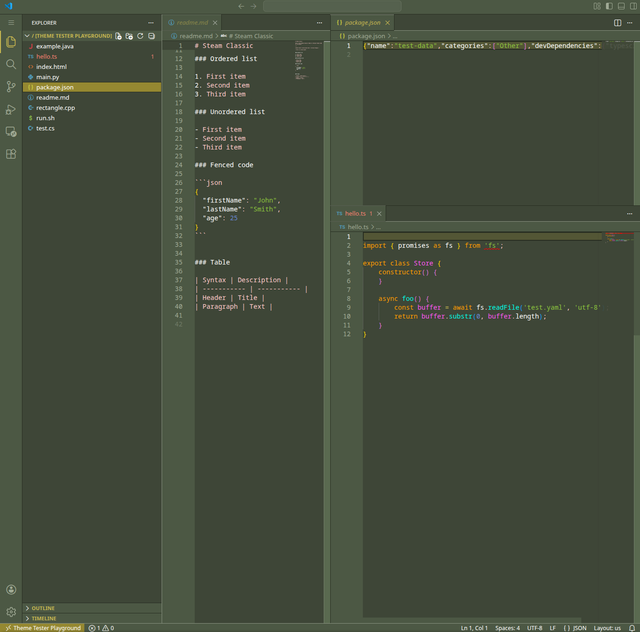Open example.java in Explorer
This screenshot has width=640, height=632.
[92, 46]
